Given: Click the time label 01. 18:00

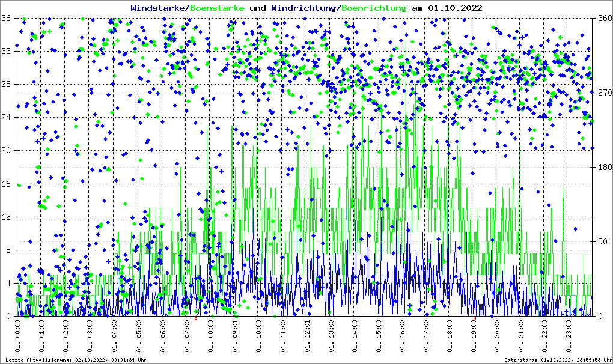Looking at the screenshot, I should [x=450, y=336].
